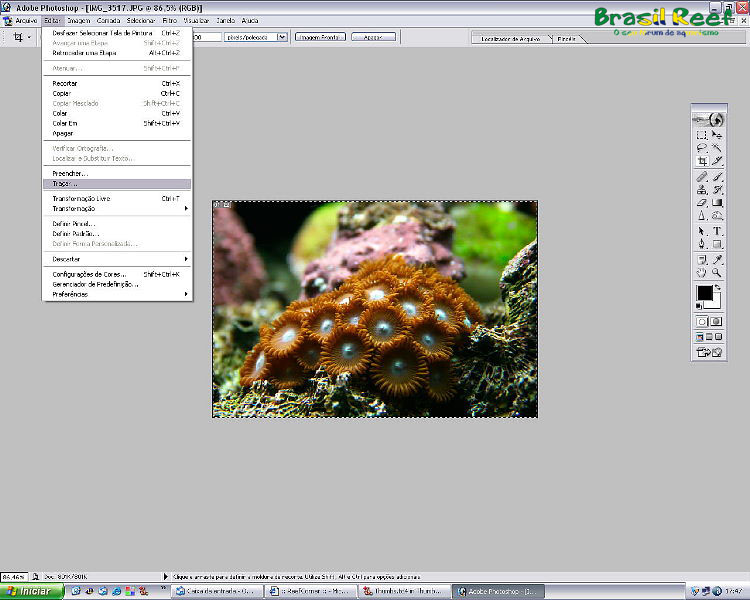
Task: Select the Move tool
Action: (718, 135)
